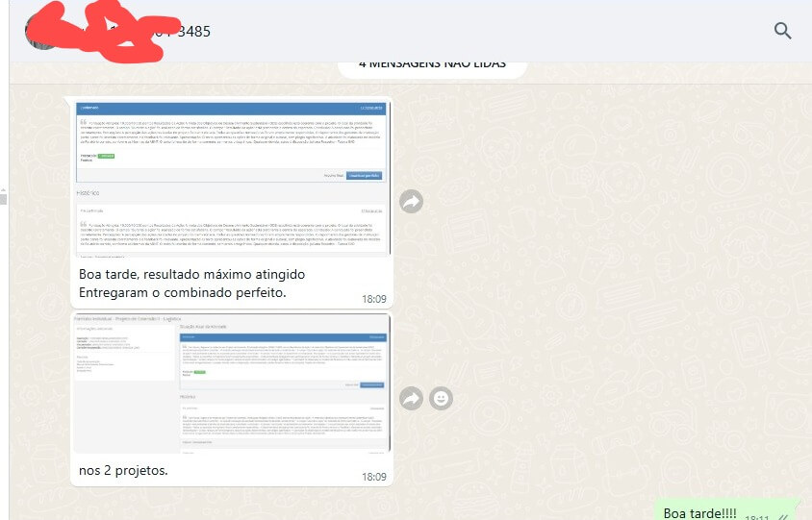
Task: Click the 18:11 timestamp on outgoing message
Action: click(756, 517)
